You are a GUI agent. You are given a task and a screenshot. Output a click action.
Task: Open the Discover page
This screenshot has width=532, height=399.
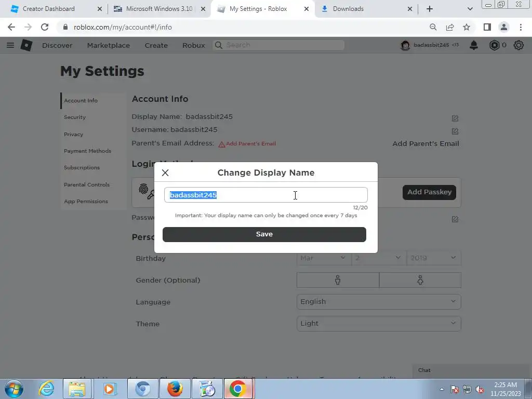(57, 45)
